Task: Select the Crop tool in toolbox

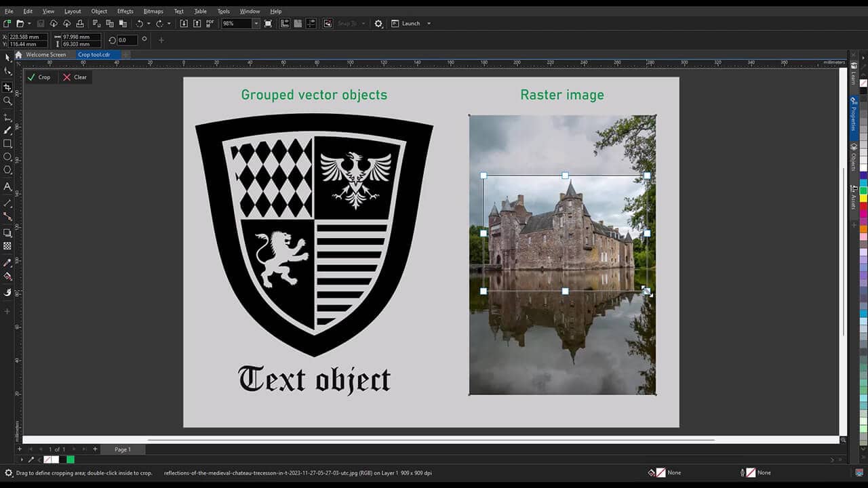Action: click(x=7, y=87)
